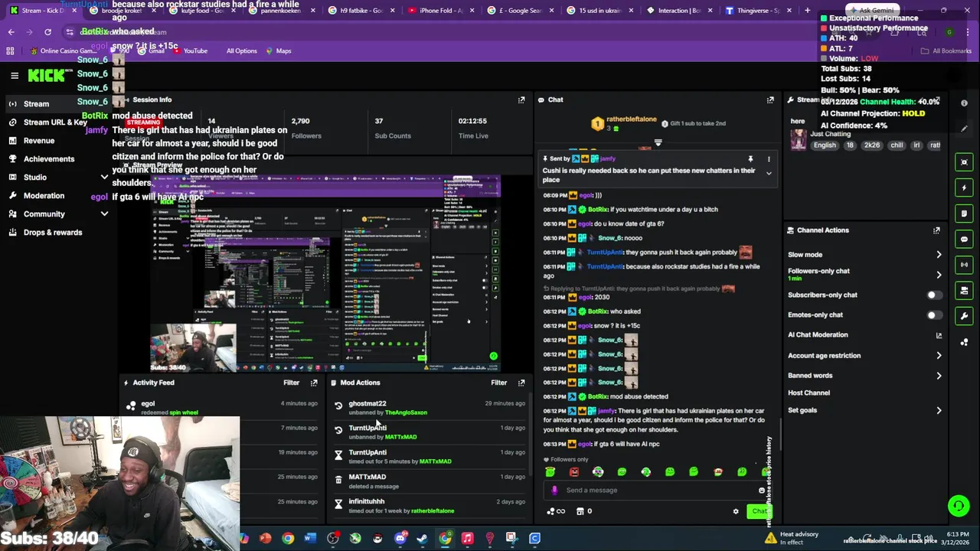Open the emoji picker in chat
Screen dimensions: 980x551
point(762,491)
